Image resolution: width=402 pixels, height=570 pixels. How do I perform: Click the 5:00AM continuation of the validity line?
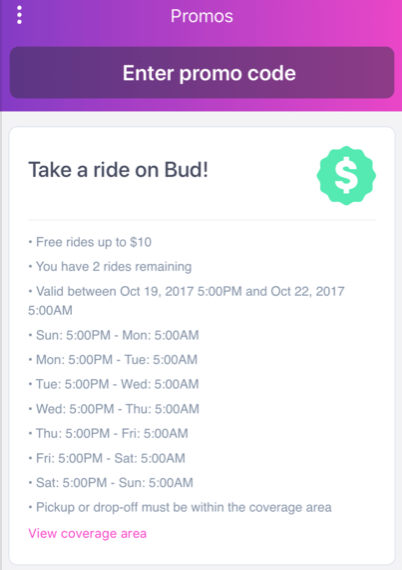click(50, 310)
